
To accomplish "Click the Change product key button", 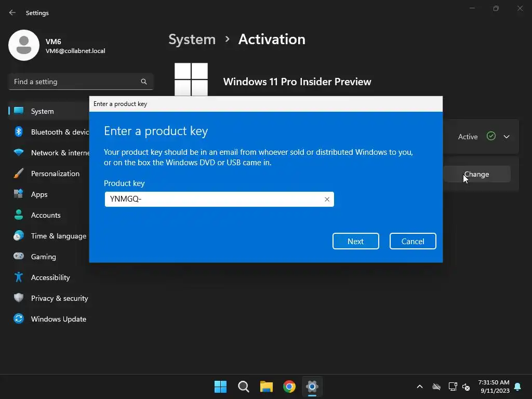I will coord(477,174).
